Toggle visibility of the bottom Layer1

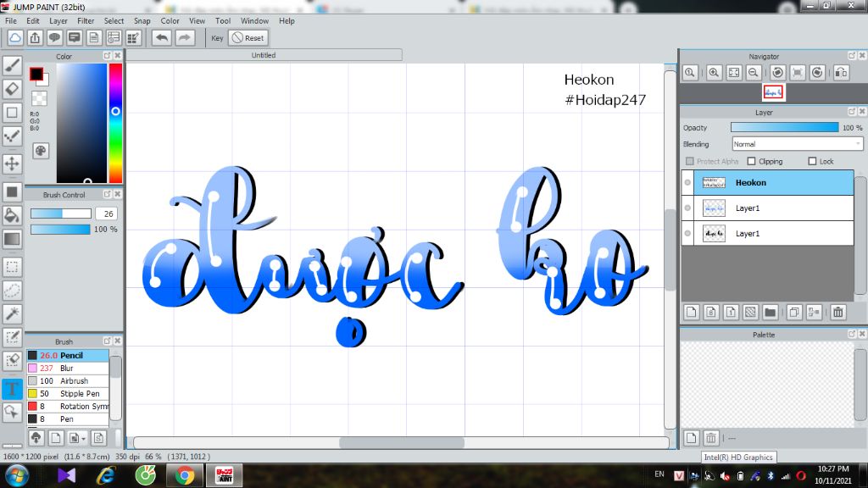(687, 234)
